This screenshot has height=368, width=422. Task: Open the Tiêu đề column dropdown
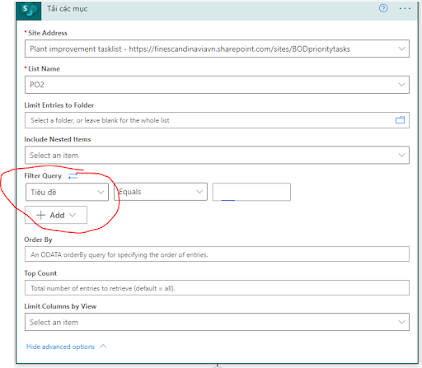pyautogui.click(x=67, y=192)
